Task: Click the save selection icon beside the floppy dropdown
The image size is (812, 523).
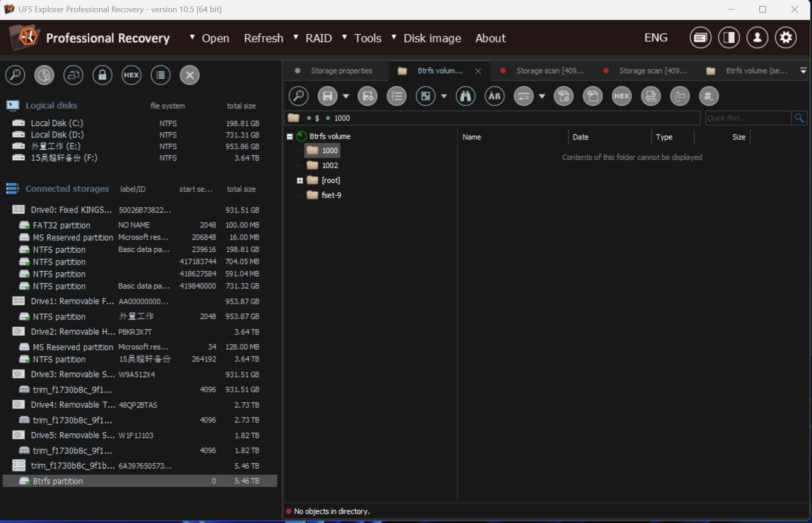Action: (x=368, y=96)
